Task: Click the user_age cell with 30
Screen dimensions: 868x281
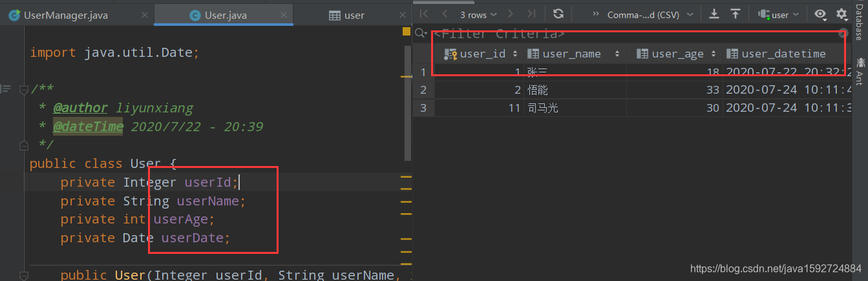Action: (674, 108)
